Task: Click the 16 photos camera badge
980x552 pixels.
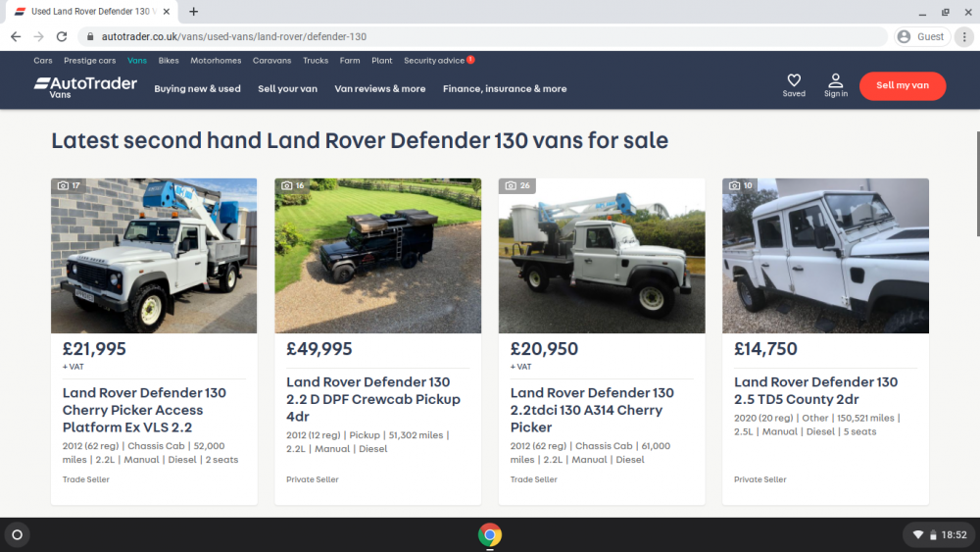Action: point(292,185)
